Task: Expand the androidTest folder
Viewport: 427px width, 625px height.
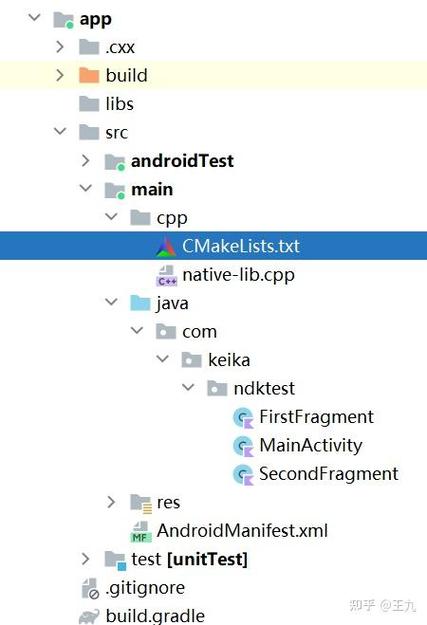Action: click(85, 161)
